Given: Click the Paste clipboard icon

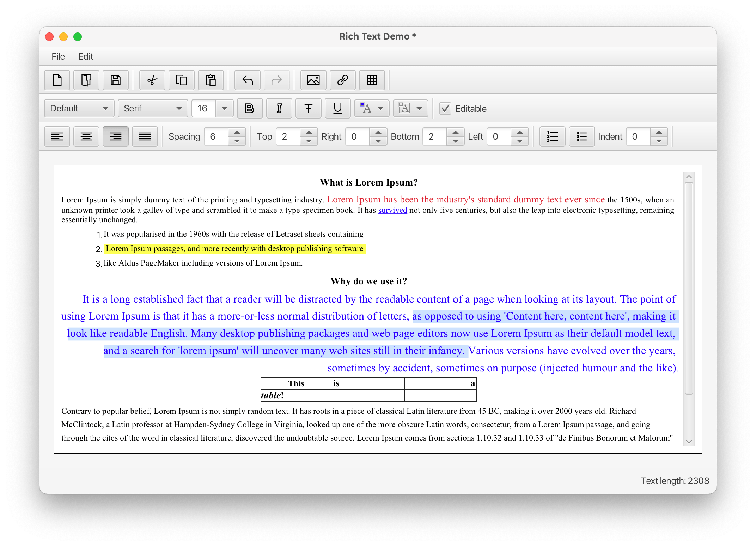Looking at the screenshot, I should (x=211, y=80).
